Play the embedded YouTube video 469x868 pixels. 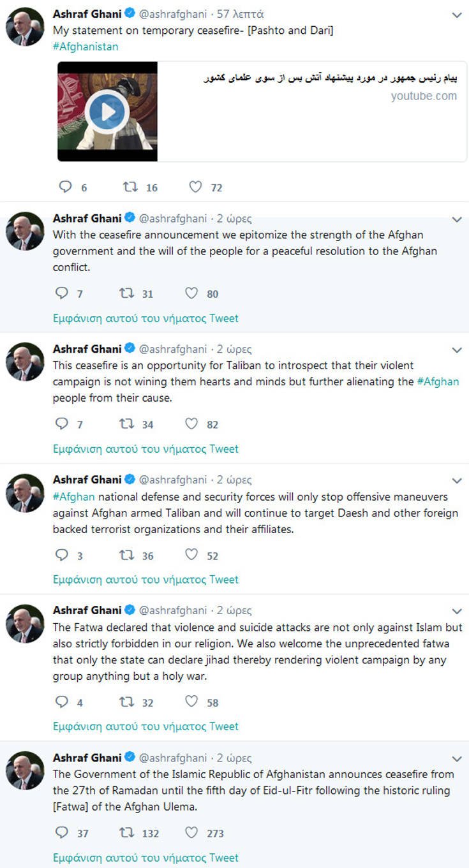107,112
